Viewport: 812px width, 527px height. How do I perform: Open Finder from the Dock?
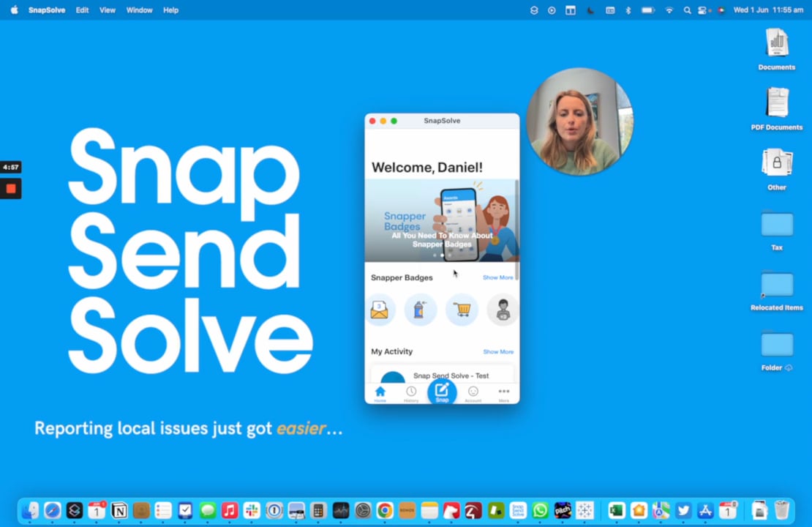point(30,510)
